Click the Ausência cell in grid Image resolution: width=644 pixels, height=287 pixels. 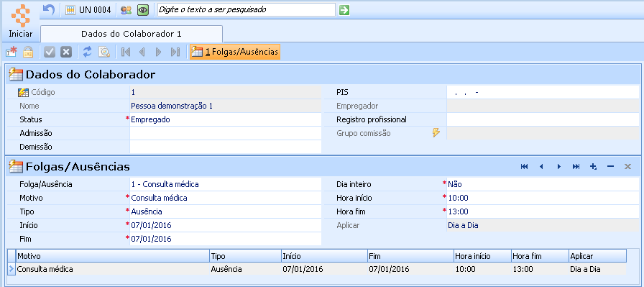(245, 269)
